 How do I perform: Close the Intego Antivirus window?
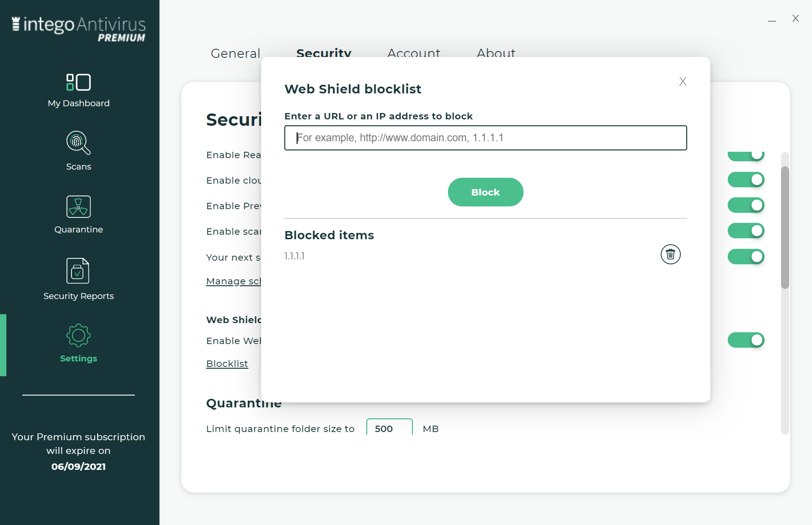(x=796, y=18)
